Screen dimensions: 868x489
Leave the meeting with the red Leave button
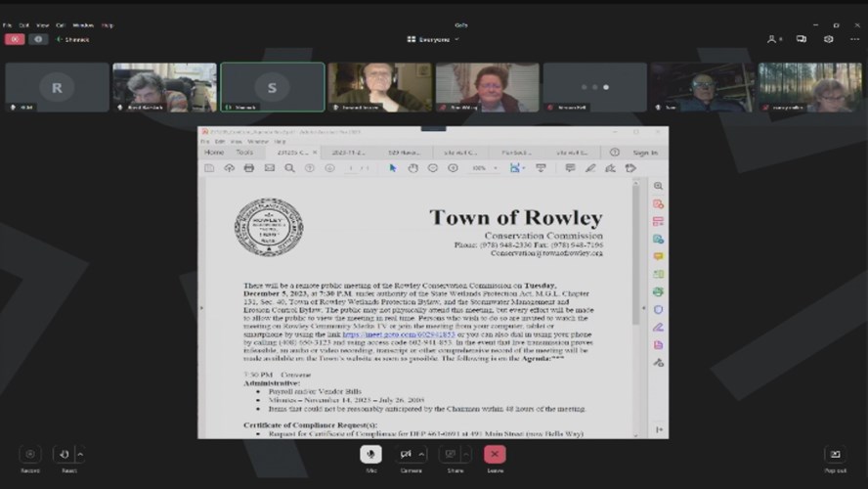point(495,454)
